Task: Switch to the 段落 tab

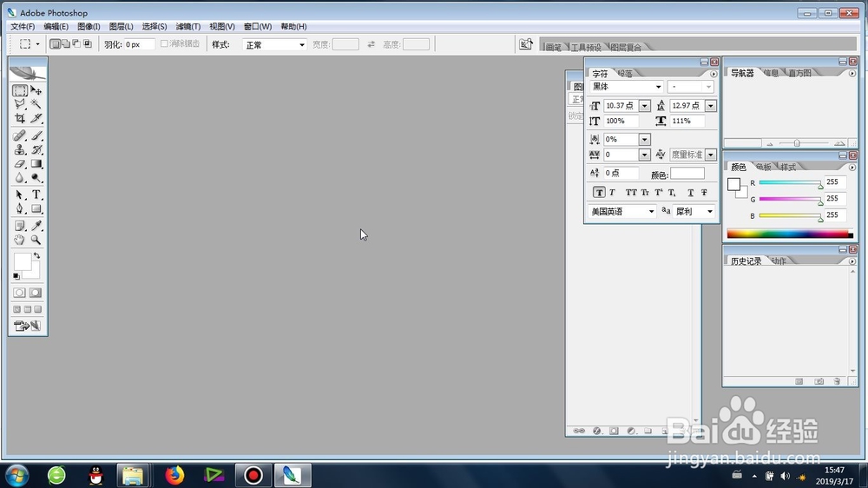Action: coord(625,73)
